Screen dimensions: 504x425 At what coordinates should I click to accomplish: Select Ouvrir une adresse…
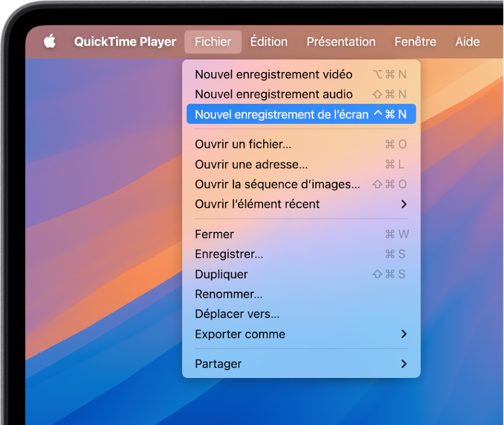301,164
